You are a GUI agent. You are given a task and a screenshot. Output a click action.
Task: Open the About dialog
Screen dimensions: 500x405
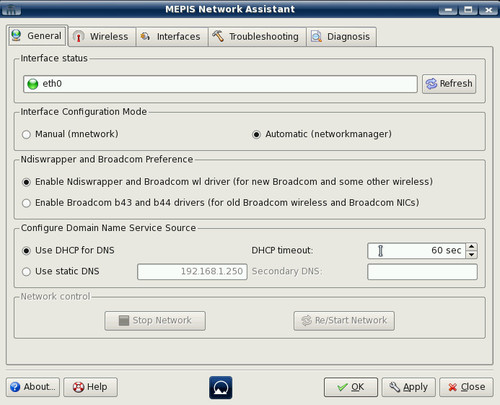[x=33, y=387]
